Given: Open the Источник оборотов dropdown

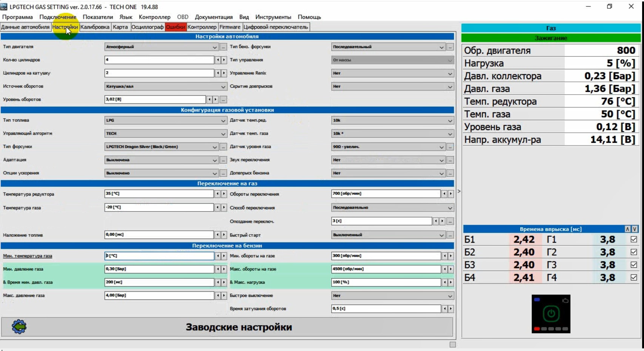Looking at the screenshot, I should [166, 86].
